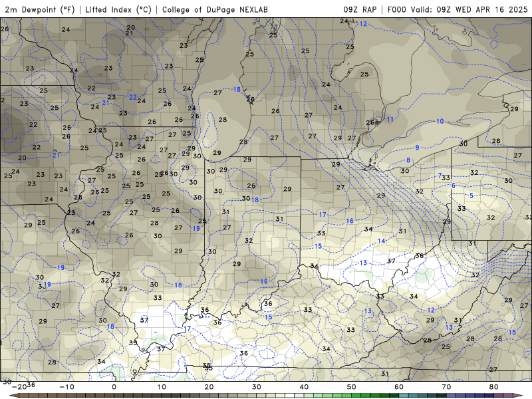Click the blue contour label 5 in eastern Ohio
The height and width of the screenshot is (399, 532).
471,196
